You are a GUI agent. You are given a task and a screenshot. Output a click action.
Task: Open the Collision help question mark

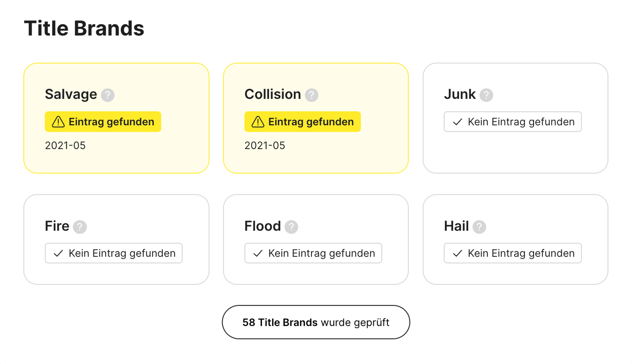pyautogui.click(x=311, y=95)
